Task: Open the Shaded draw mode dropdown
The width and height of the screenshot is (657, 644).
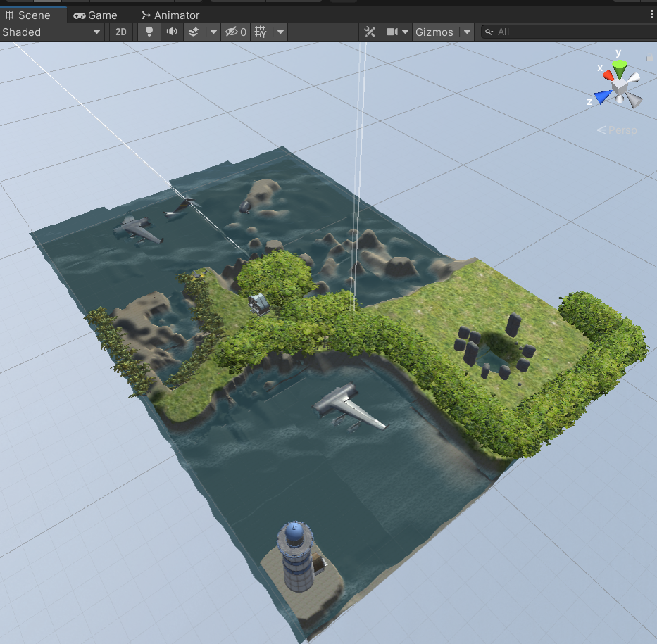Action: pyautogui.click(x=51, y=32)
